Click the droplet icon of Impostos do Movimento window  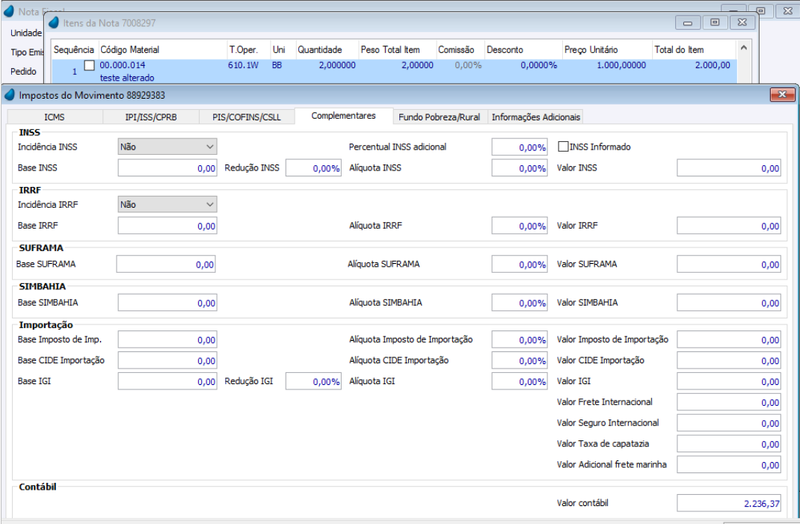point(10,94)
